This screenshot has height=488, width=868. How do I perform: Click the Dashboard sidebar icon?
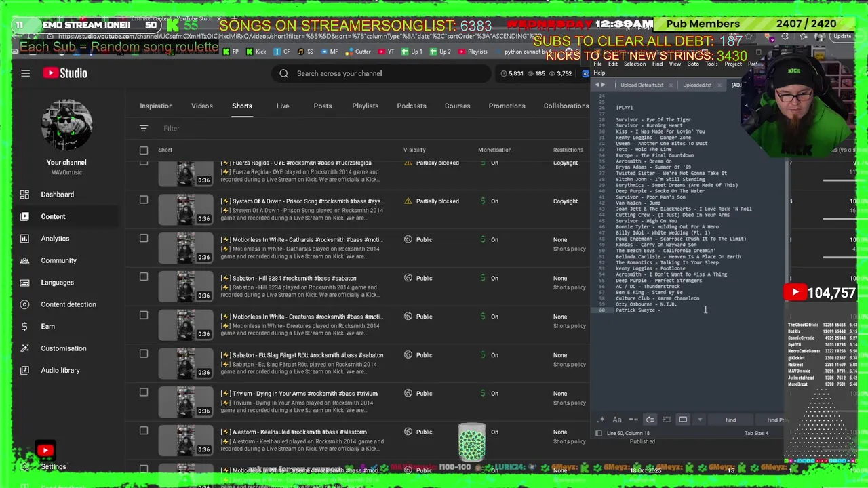pos(24,195)
